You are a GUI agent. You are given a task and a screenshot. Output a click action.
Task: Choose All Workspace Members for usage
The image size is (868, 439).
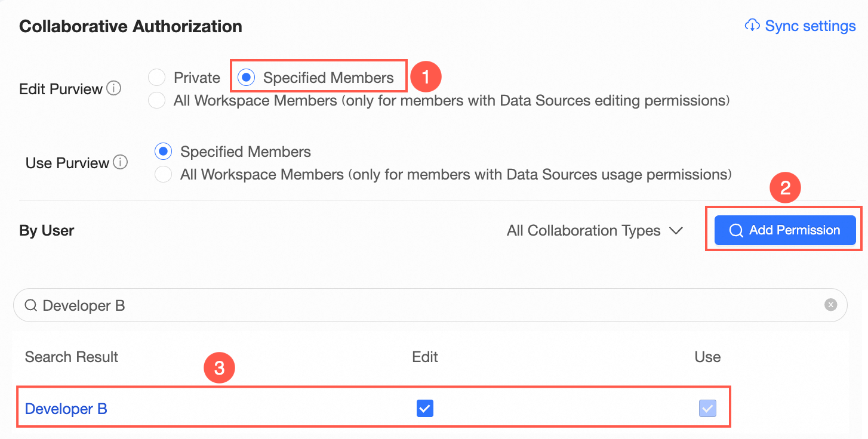click(x=163, y=175)
